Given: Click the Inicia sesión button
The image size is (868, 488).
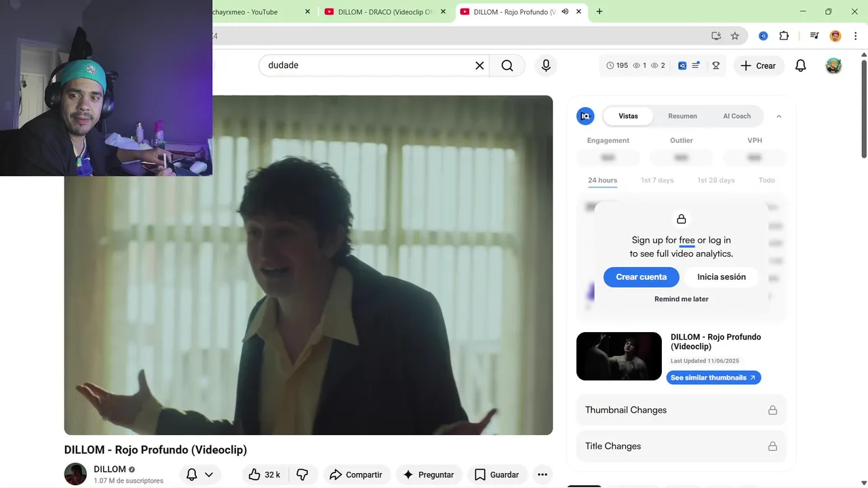Looking at the screenshot, I should [x=722, y=277].
